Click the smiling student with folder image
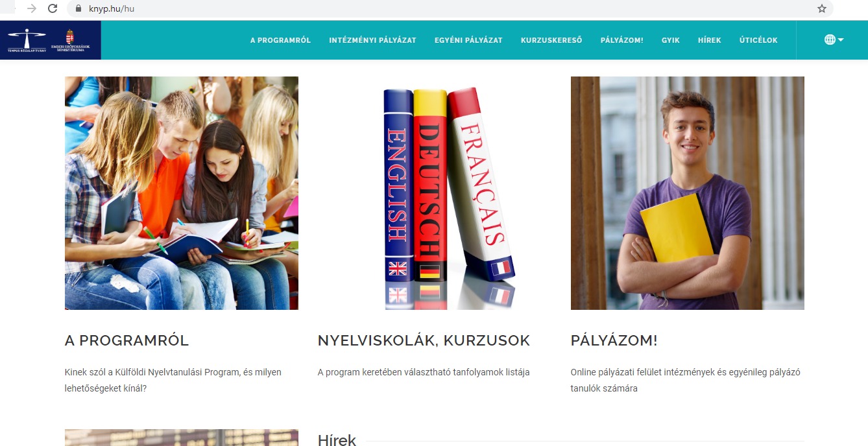Viewport: 868px width, 446px height. click(x=688, y=193)
